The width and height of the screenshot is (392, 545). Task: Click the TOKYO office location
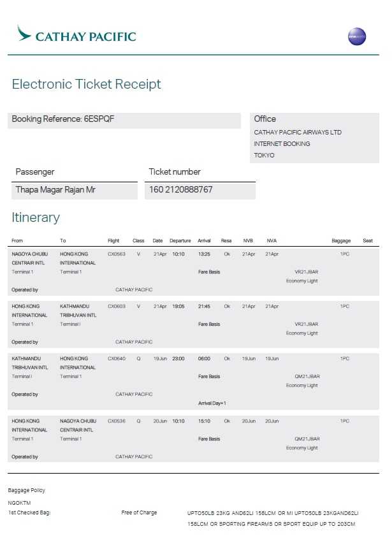[x=264, y=156]
